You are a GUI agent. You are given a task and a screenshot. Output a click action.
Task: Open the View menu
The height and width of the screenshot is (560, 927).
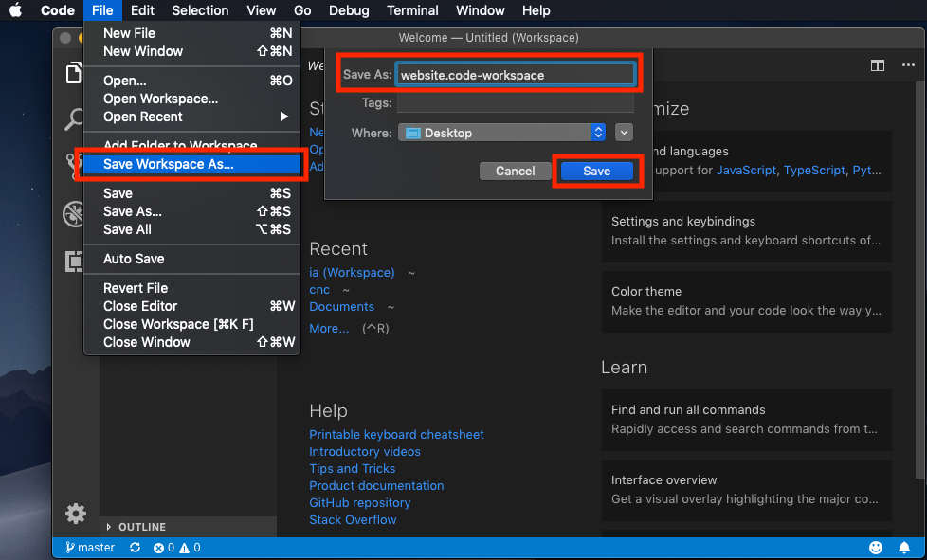coord(262,10)
